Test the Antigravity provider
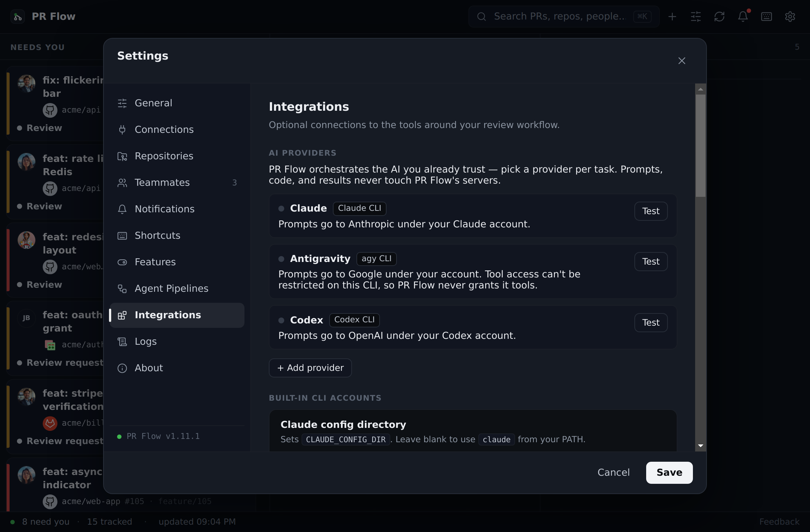This screenshot has width=810, height=532. (x=651, y=262)
